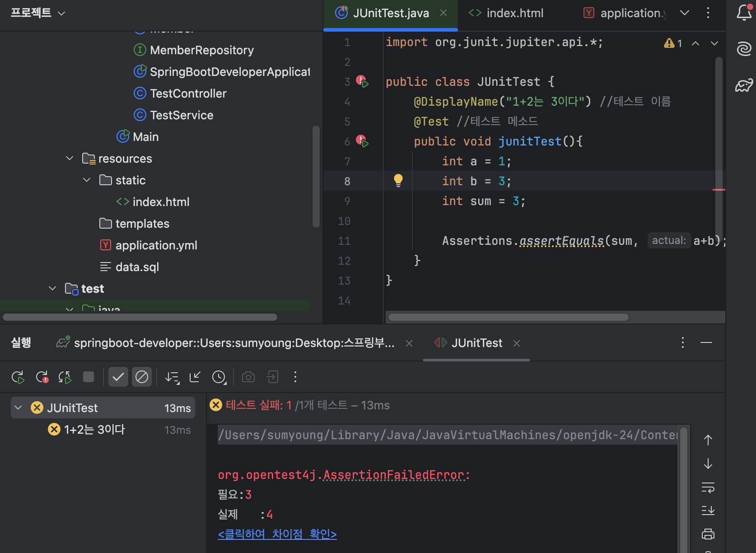Select Main class in project tree
Image resolution: width=756 pixels, height=553 pixels.
click(x=137, y=136)
